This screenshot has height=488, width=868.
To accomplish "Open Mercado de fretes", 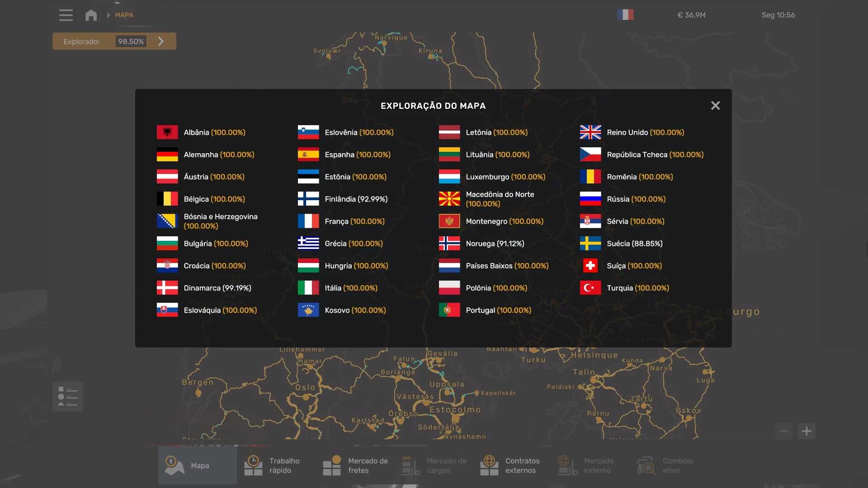I will pyautogui.click(x=355, y=465).
